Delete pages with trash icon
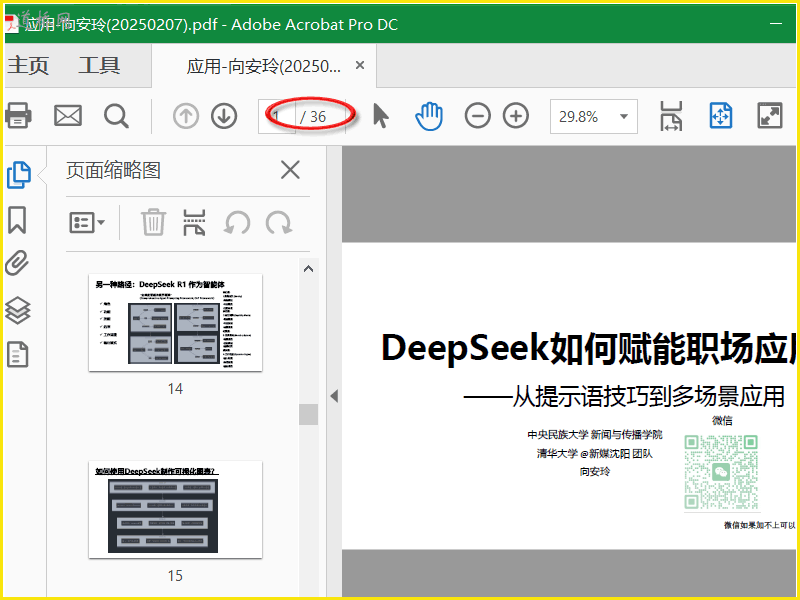 [153, 222]
